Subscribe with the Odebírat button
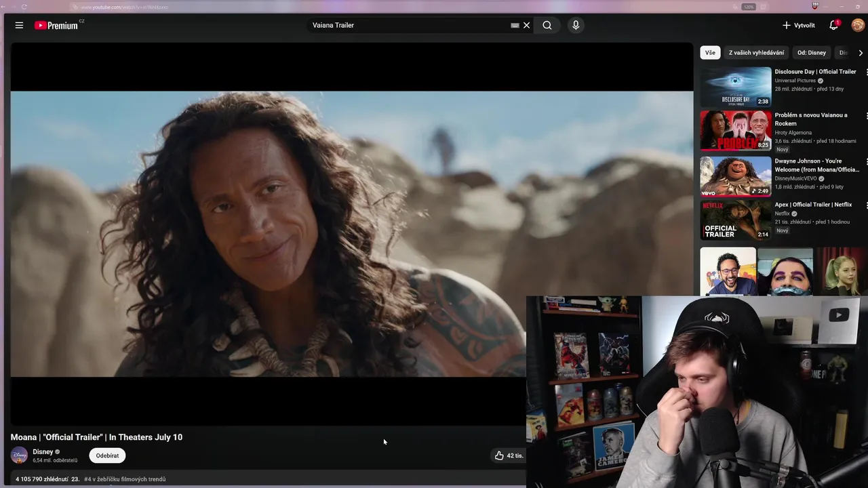 (107, 455)
